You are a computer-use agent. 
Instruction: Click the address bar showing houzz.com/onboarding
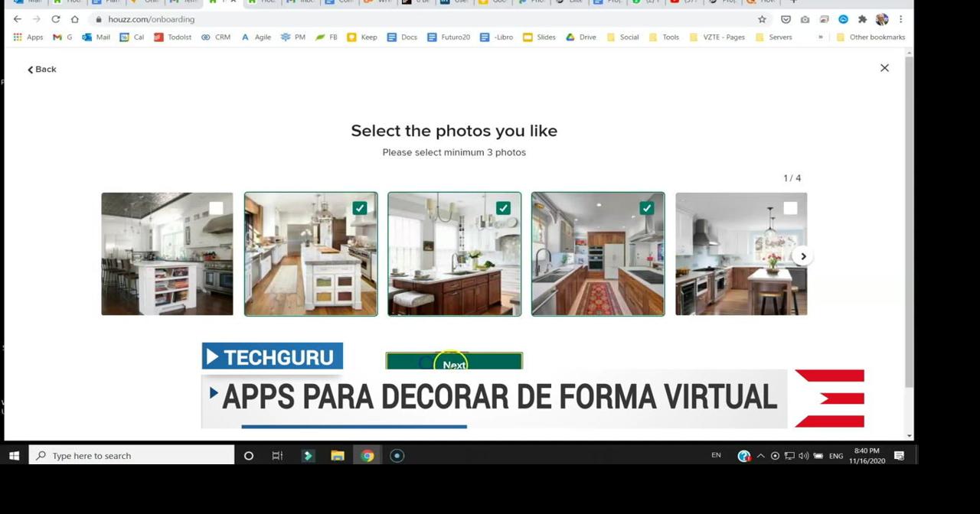pyautogui.click(x=153, y=19)
